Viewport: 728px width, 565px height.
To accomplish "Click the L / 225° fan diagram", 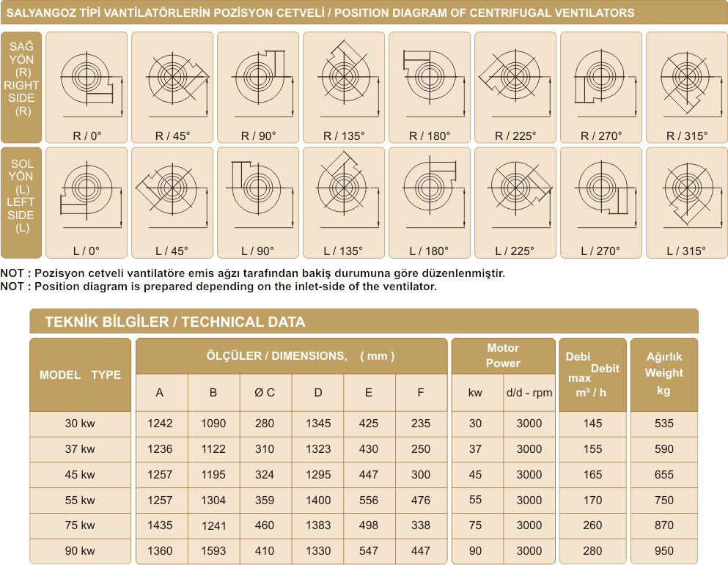I will click(516, 203).
